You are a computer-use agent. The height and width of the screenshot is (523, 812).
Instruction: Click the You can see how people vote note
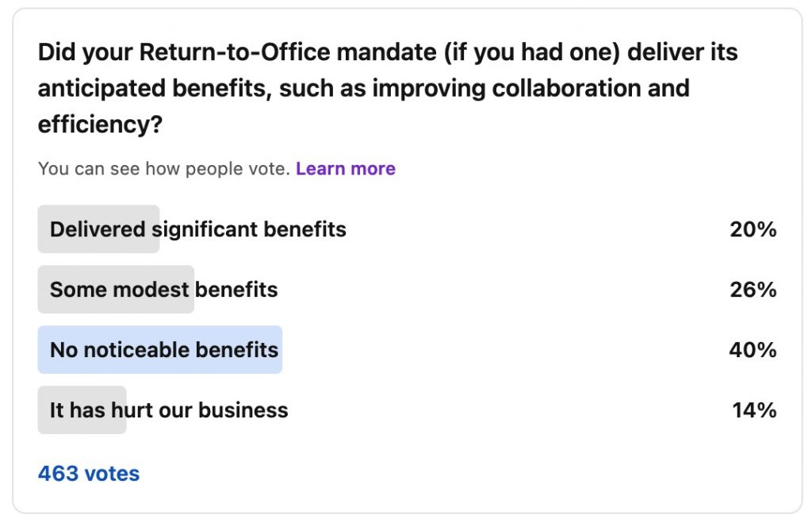(x=164, y=168)
